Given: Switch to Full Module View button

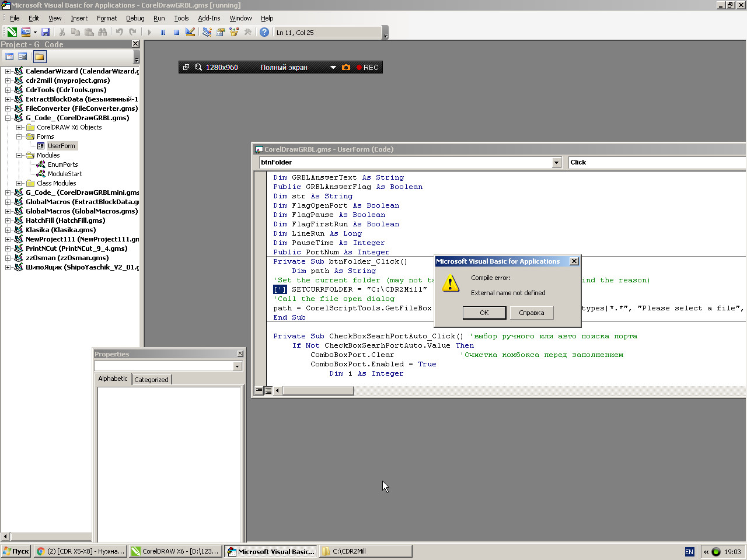Looking at the screenshot, I should click(268, 390).
